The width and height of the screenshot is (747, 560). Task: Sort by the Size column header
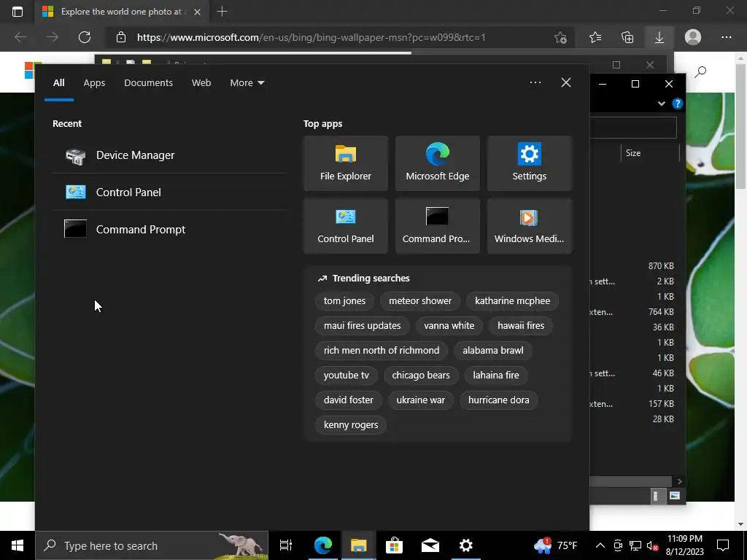633,153
